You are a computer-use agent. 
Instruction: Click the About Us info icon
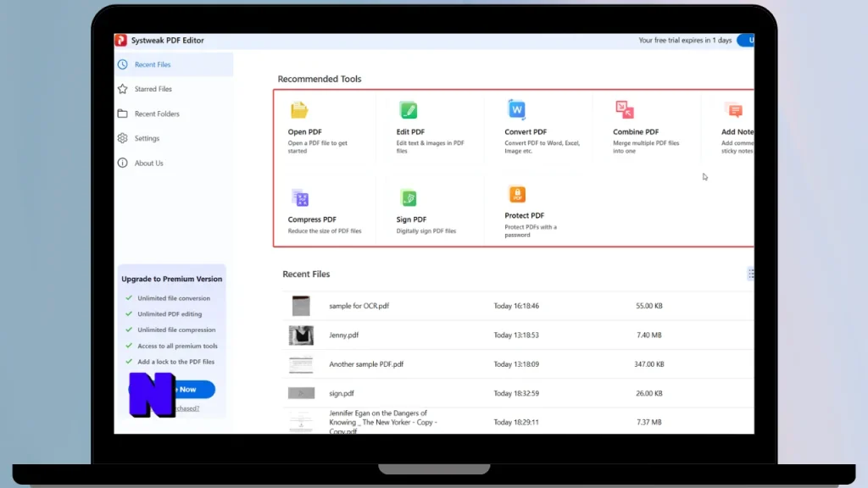tap(122, 163)
